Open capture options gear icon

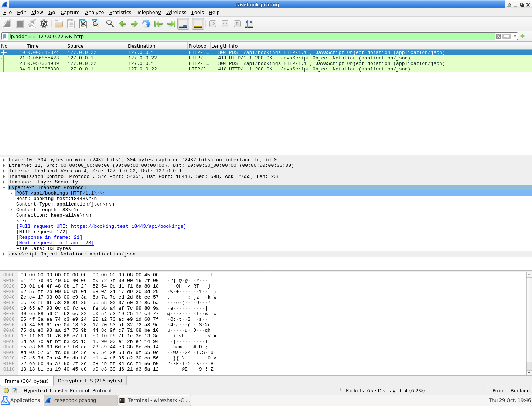coord(44,24)
